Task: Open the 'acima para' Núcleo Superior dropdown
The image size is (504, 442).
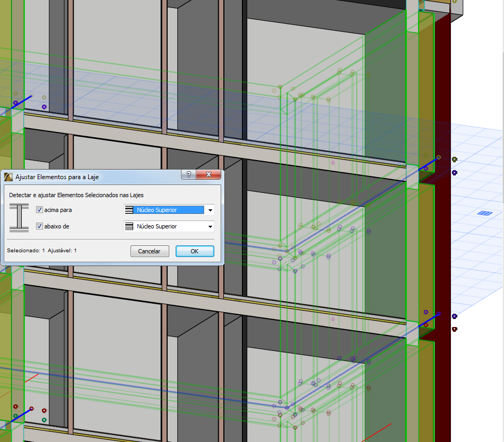Action: pos(169,210)
